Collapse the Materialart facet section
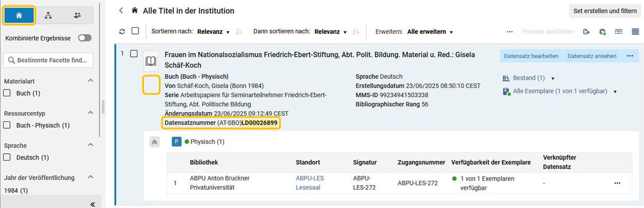Screen dimensions: 644x208 (90, 81)
